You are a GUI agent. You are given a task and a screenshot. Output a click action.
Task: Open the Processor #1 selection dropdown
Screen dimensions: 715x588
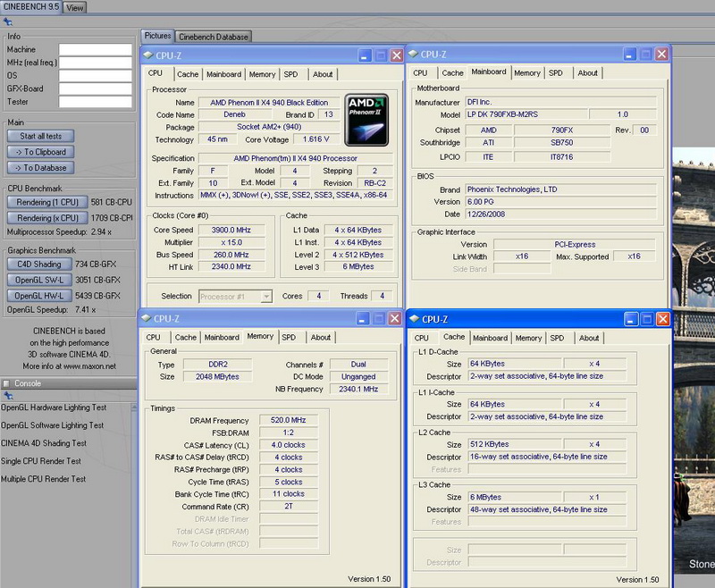(235, 297)
